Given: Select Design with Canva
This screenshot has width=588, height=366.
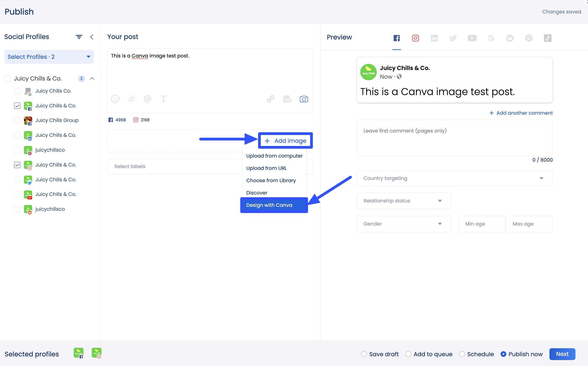Looking at the screenshot, I should click(269, 205).
